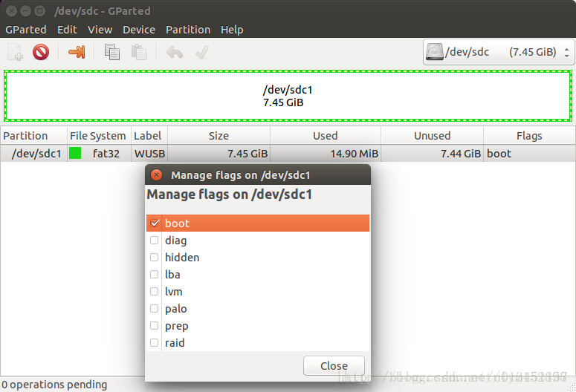Click the Flags column header
Screen dimensions: 576x392
click(x=529, y=135)
